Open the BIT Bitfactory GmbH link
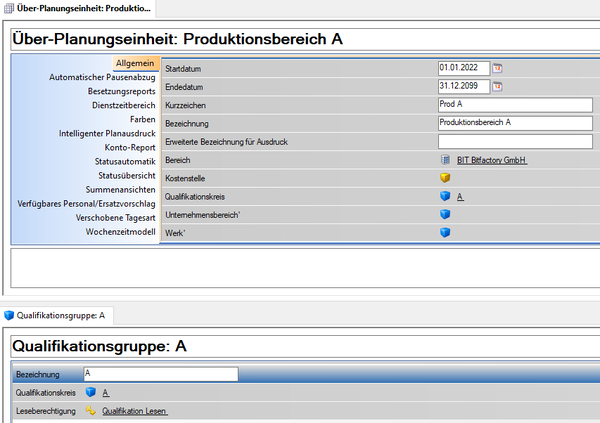 (x=492, y=160)
